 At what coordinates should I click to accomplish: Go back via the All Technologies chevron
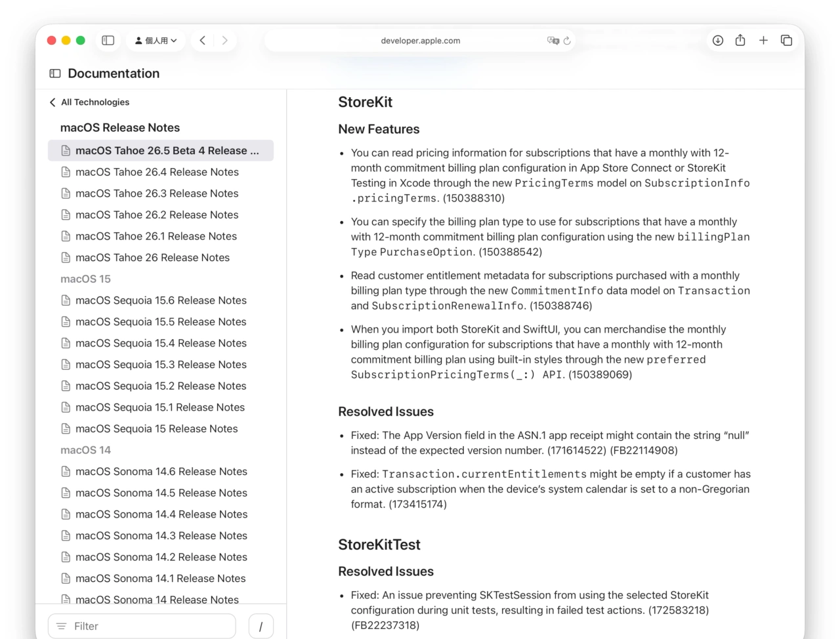click(x=52, y=102)
